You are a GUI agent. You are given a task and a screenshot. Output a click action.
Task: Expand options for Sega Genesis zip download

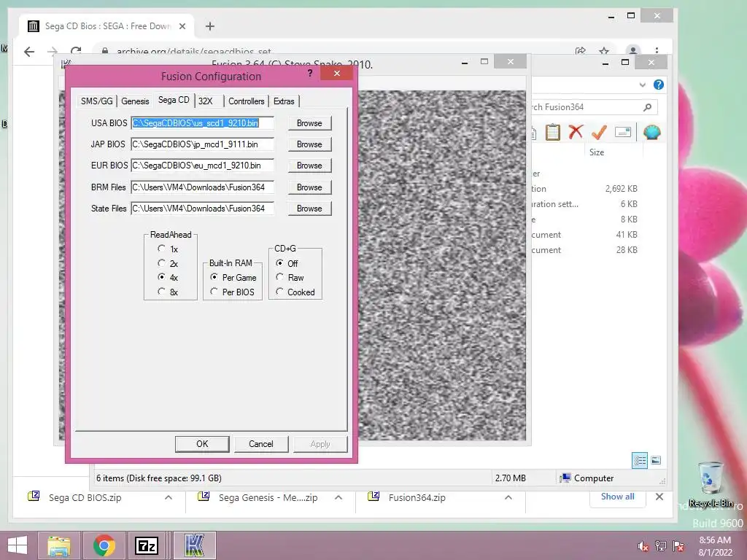tap(338, 497)
